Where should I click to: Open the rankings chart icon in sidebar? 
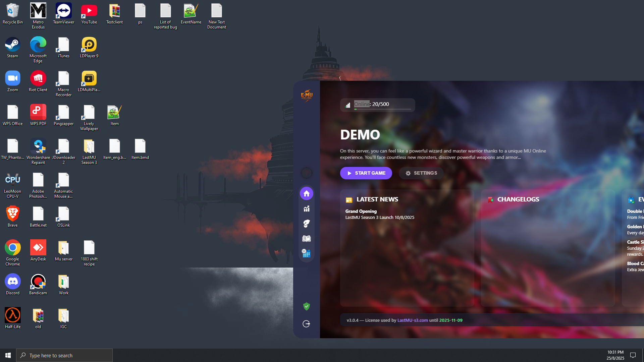306,208
